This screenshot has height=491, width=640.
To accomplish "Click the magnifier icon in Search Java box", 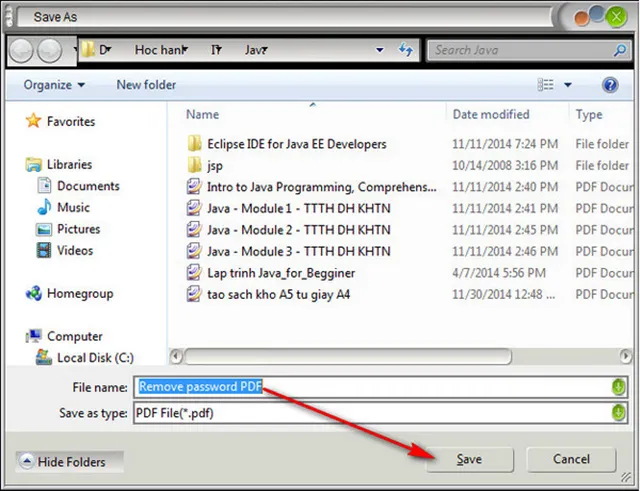I will tap(620, 50).
